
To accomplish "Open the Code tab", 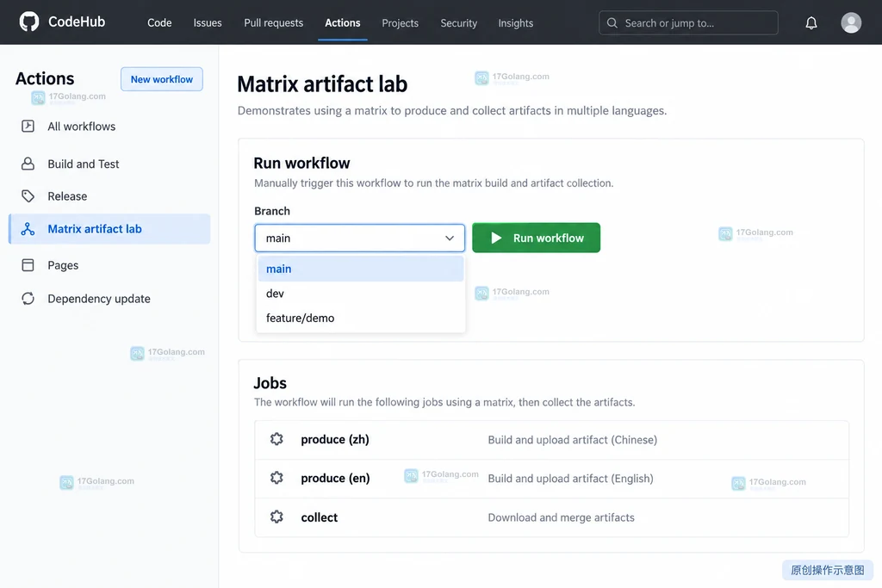I will [159, 23].
